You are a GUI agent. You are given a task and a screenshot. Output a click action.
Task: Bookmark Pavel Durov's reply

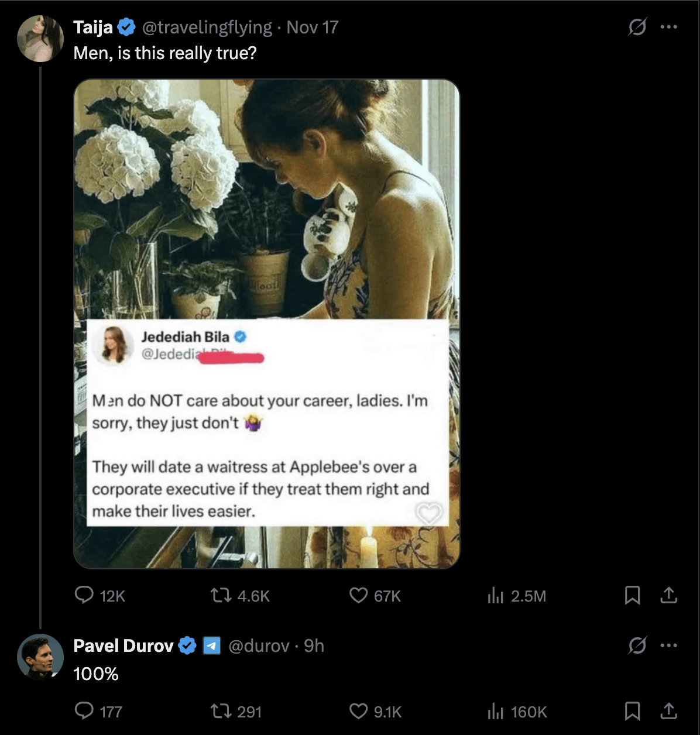(x=632, y=711)
